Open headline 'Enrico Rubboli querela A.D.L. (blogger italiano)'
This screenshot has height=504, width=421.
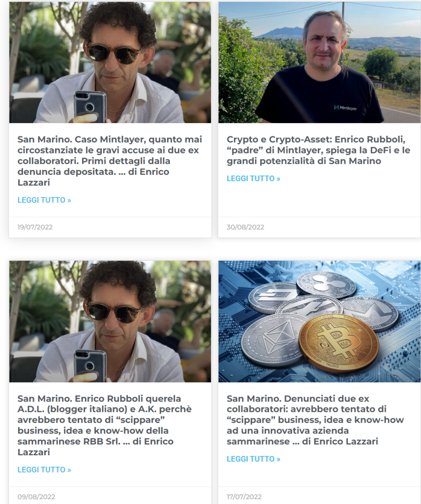[x=105, y=425]
